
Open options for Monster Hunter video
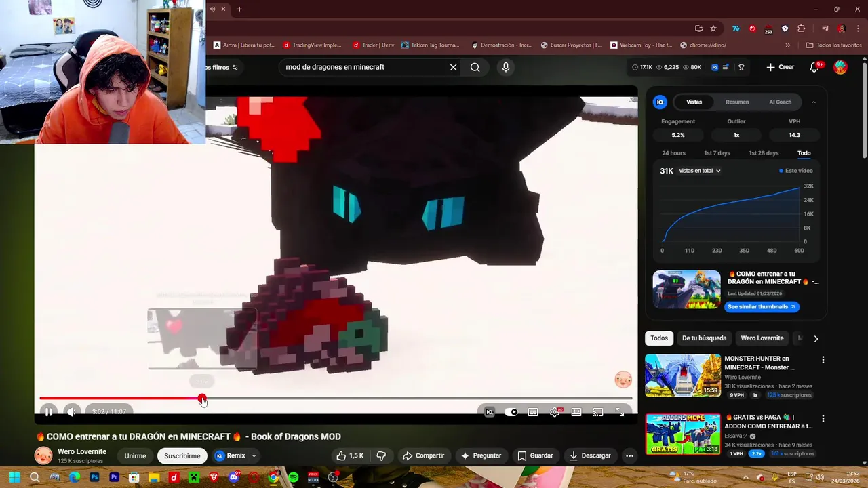(x=823, y=360)
